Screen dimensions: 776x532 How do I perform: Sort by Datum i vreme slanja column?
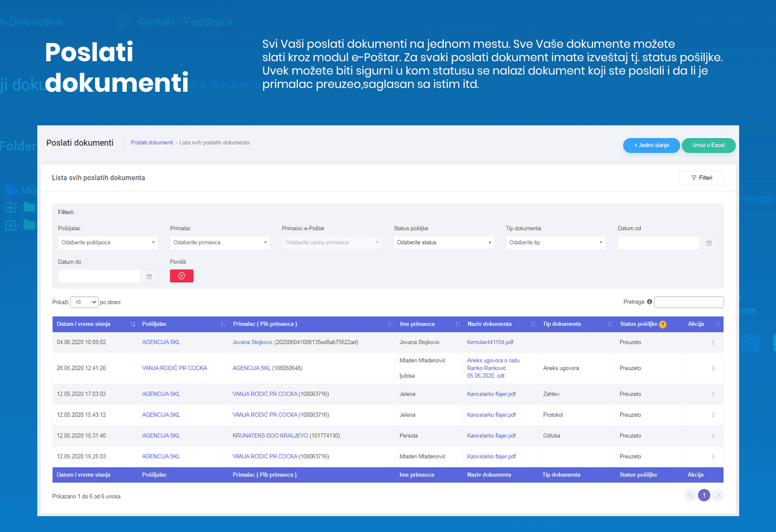click(x=133, y=324)
